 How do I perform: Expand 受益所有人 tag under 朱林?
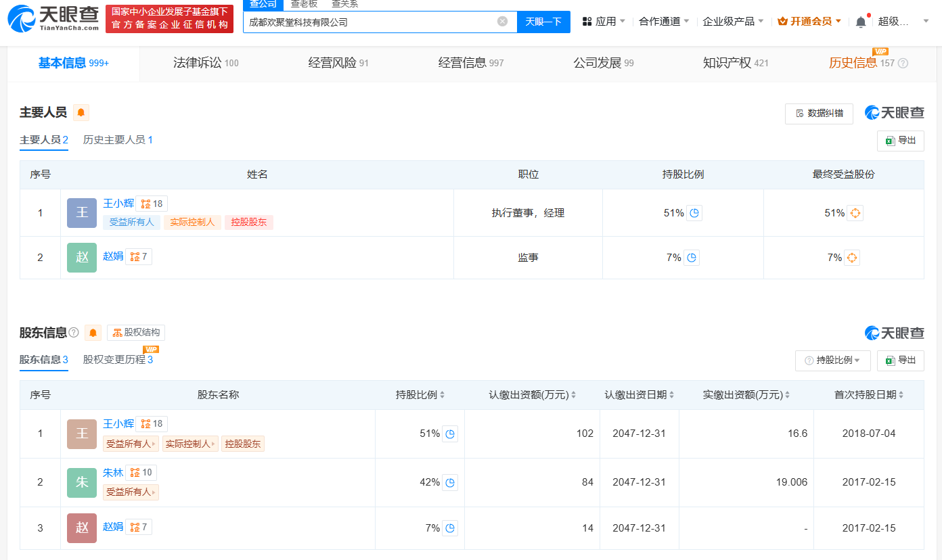point(131,492)
